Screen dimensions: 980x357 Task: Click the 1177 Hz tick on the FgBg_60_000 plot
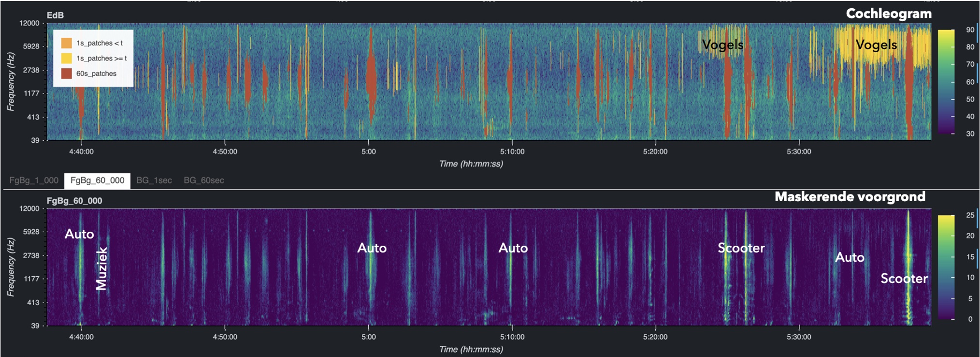(31, 279)
